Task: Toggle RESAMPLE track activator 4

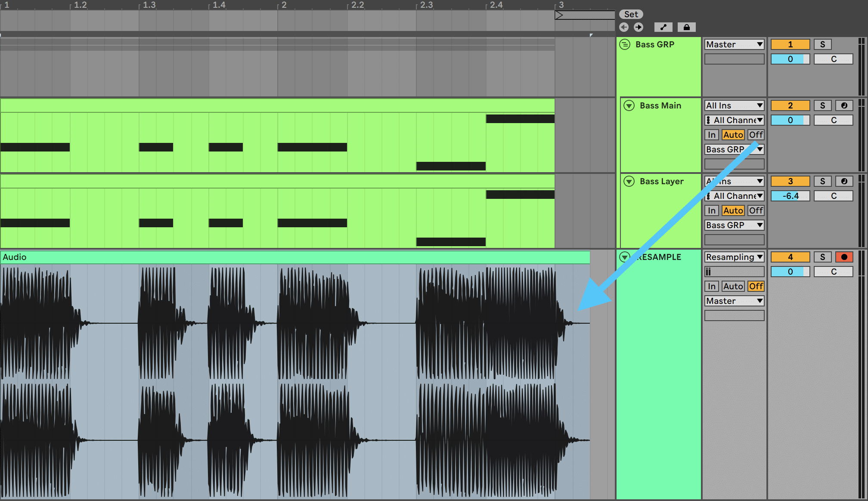Action: tap(790, 257)
